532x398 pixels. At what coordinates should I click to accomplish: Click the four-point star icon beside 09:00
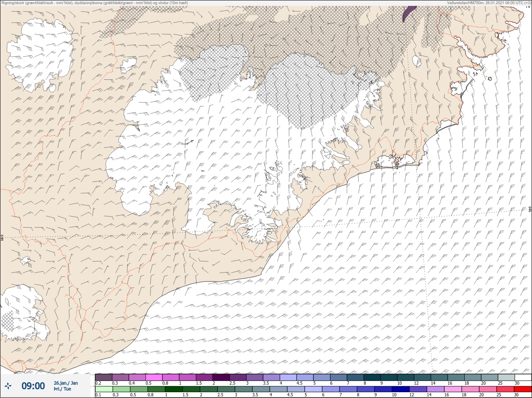8,386
